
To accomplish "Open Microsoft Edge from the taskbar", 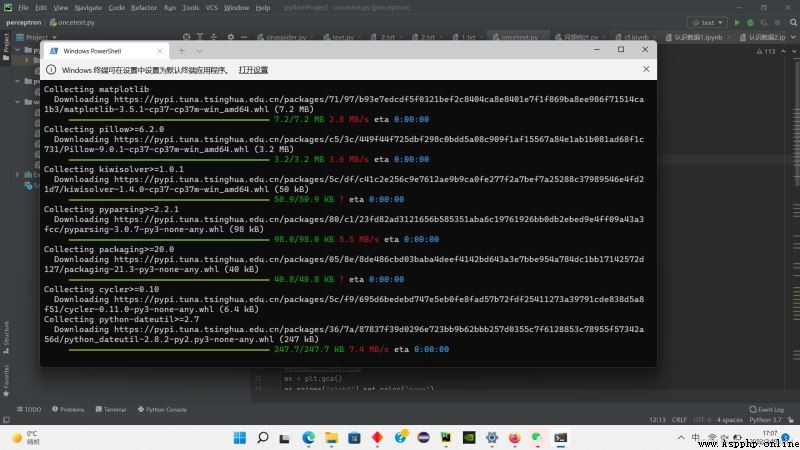I will tap(308, 438).
